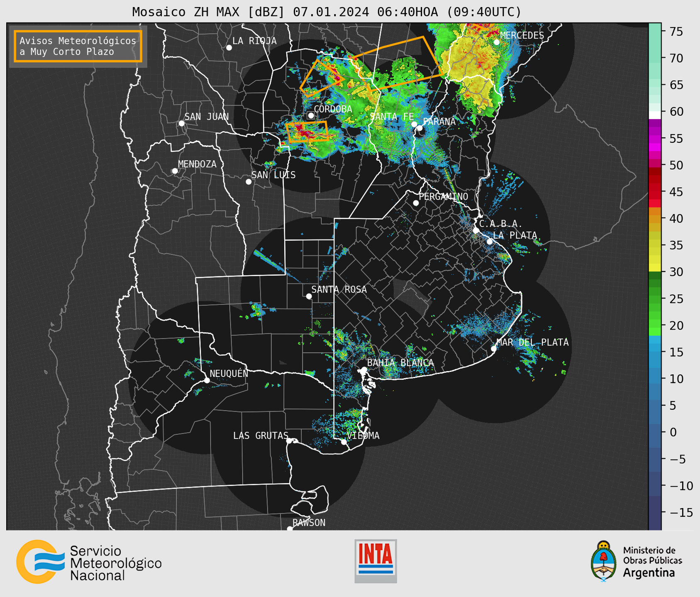Click the Servicio Meteorológico Nacional logo
Viewport: 700px width, 597px height.
[x=89, y=562]
